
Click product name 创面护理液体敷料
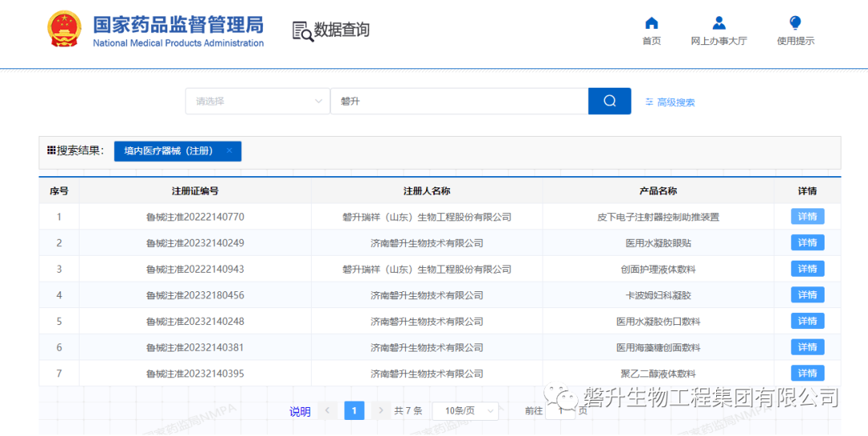[658, 269]
